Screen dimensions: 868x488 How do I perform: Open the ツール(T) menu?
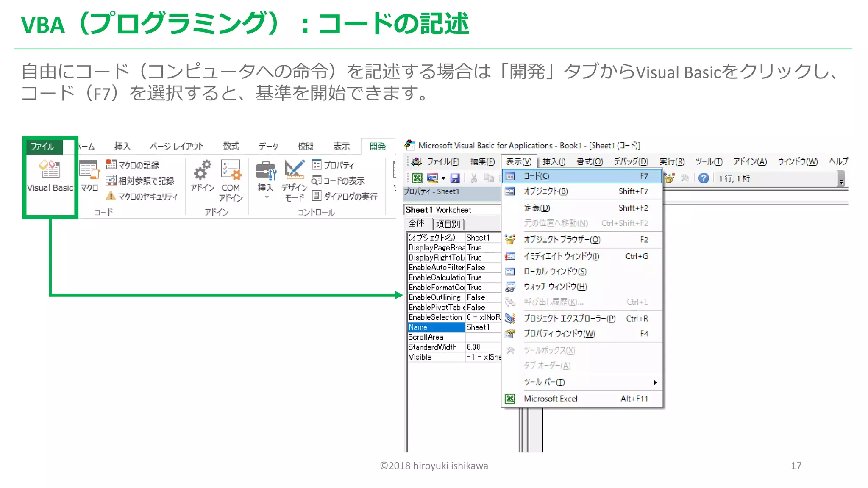tap(709, 161)
